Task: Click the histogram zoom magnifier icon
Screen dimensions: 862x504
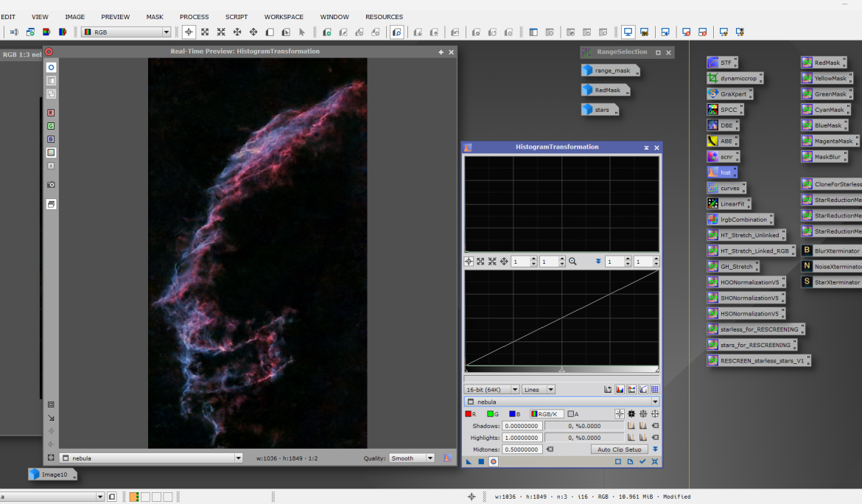Action: [572, 262]
